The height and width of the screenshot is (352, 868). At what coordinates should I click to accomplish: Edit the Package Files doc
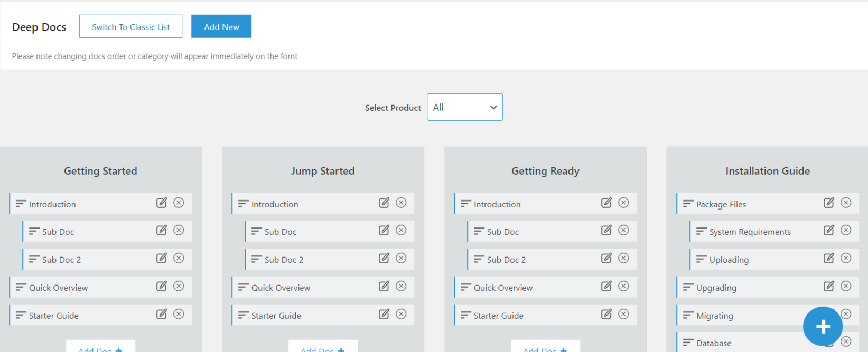coord(829,203)
